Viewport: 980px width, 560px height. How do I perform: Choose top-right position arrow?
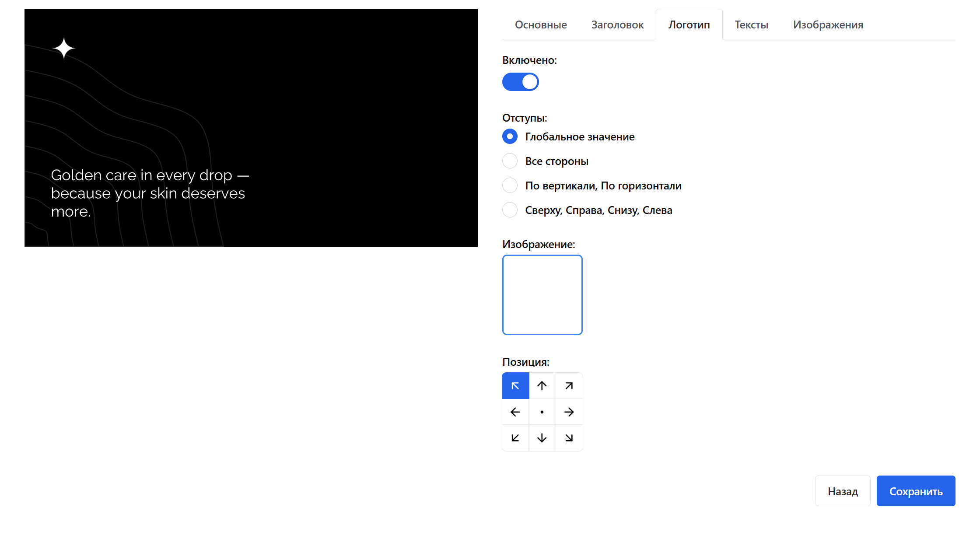569,386
